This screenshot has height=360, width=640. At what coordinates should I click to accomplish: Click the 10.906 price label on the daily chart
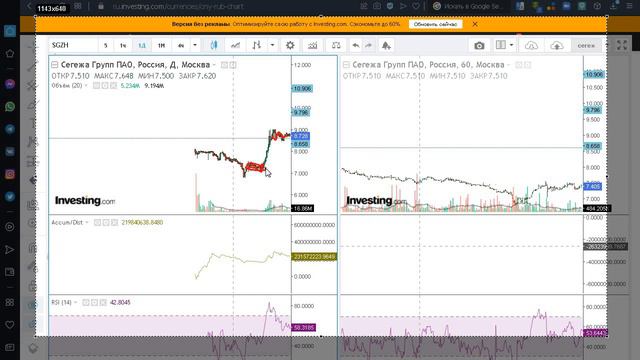[302, 89]
